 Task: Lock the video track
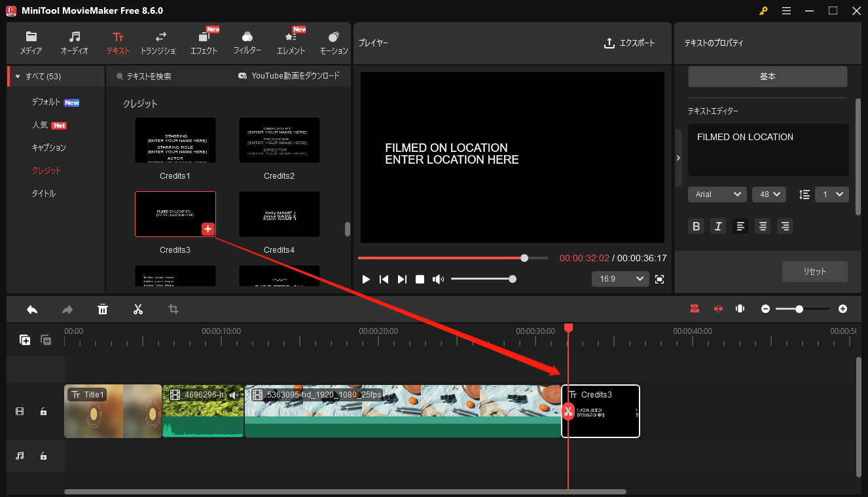[43, 411]
